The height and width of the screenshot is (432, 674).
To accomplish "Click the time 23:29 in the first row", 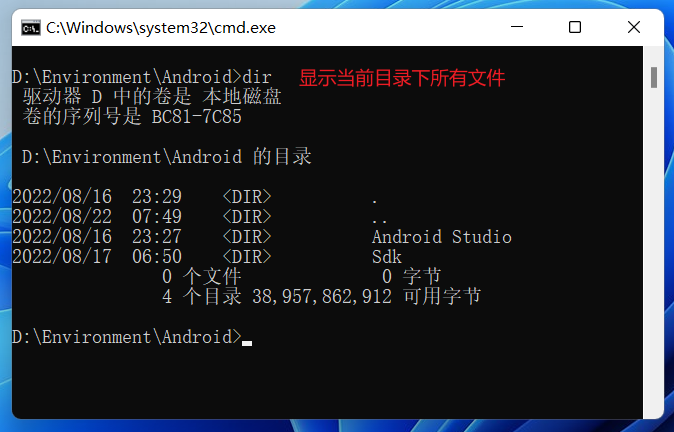I will [x=157, y=197].
